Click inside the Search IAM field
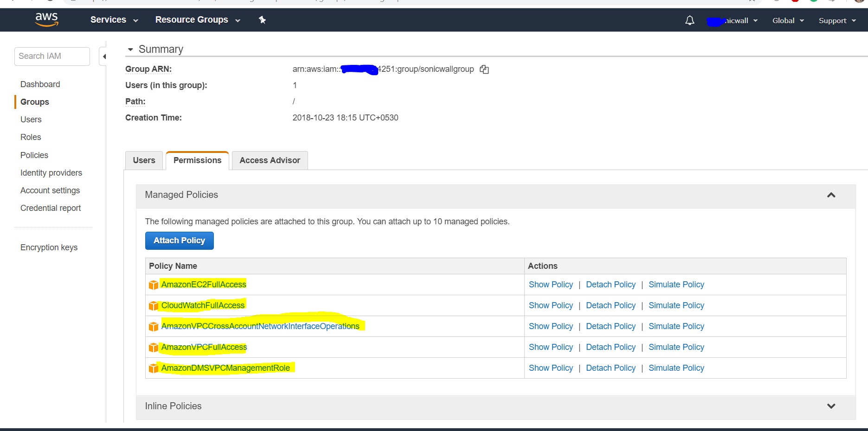The height and width of the screenshot is (431, 868). pos(52,56)
